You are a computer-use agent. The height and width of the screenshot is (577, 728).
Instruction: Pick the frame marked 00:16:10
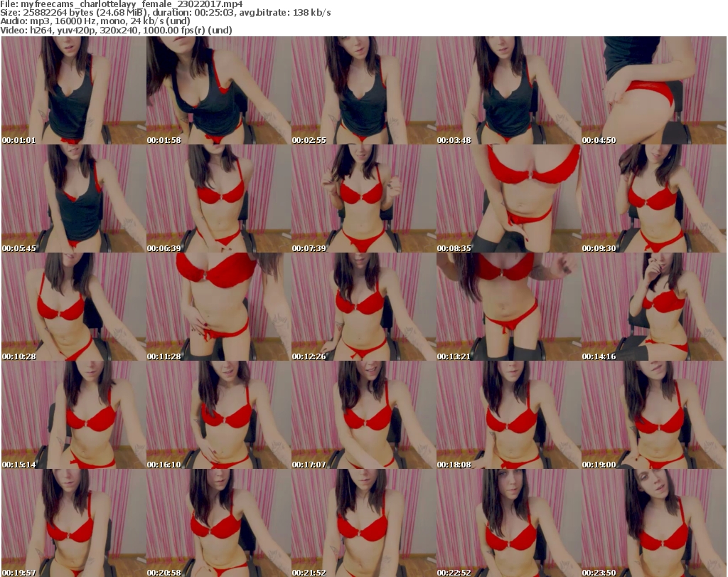tap(219, 415)
